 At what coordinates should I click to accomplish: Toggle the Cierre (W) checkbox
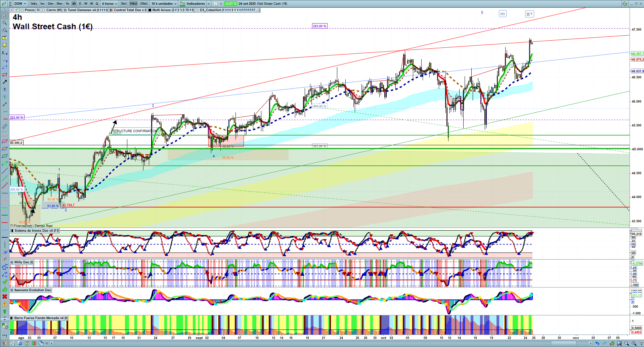click(44, 10)
